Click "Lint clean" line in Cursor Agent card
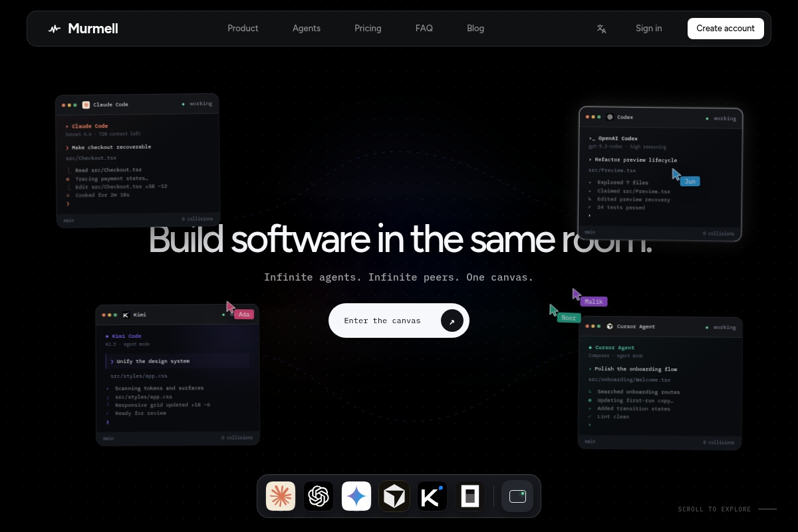Viewport: 798px width, 532px height. [608, 417]
